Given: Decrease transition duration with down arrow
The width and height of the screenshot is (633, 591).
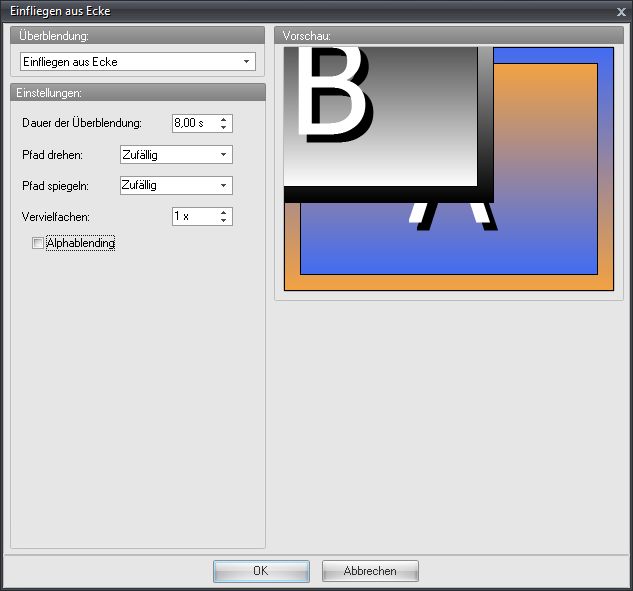Looking at the screenshot, I should tap(224, 128).
